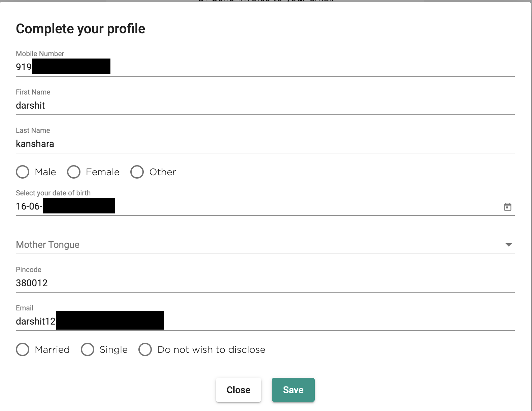Focus the Last Name field containing kanshara
This screenshot has width=532, height=411.
(265, 144)
